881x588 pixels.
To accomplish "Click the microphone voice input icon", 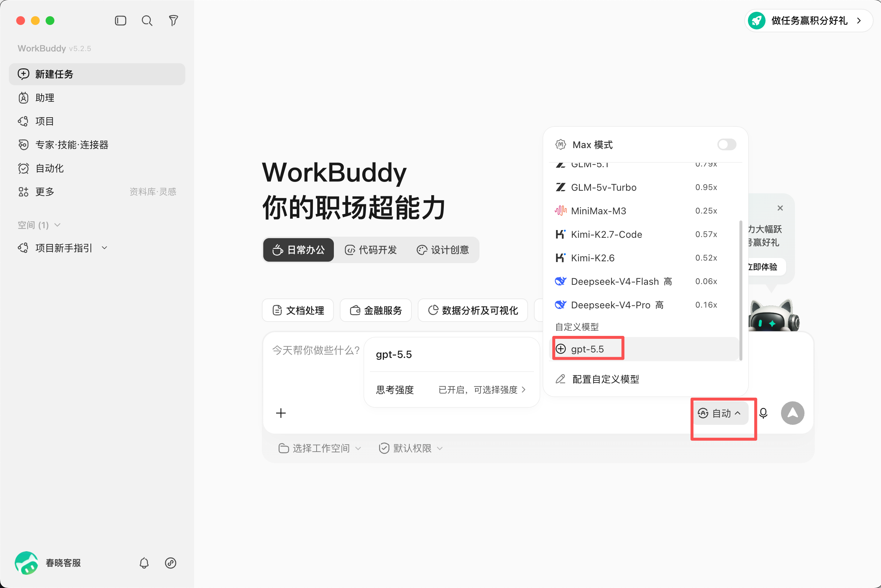I will click(x=763, y=413).
